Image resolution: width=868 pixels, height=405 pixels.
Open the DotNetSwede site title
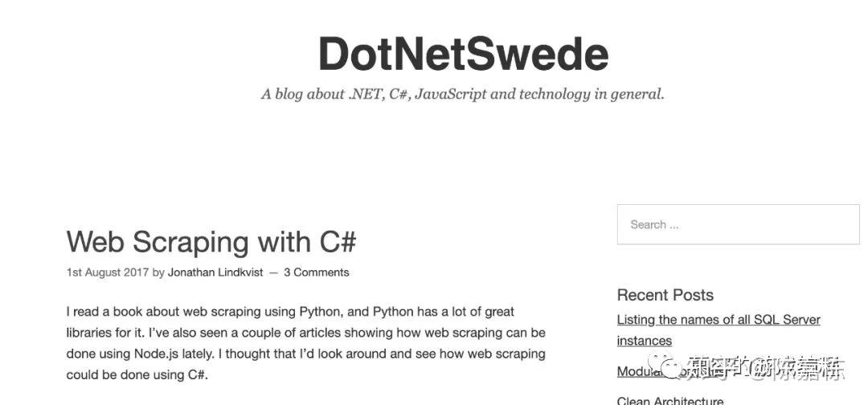pos(464,54)
